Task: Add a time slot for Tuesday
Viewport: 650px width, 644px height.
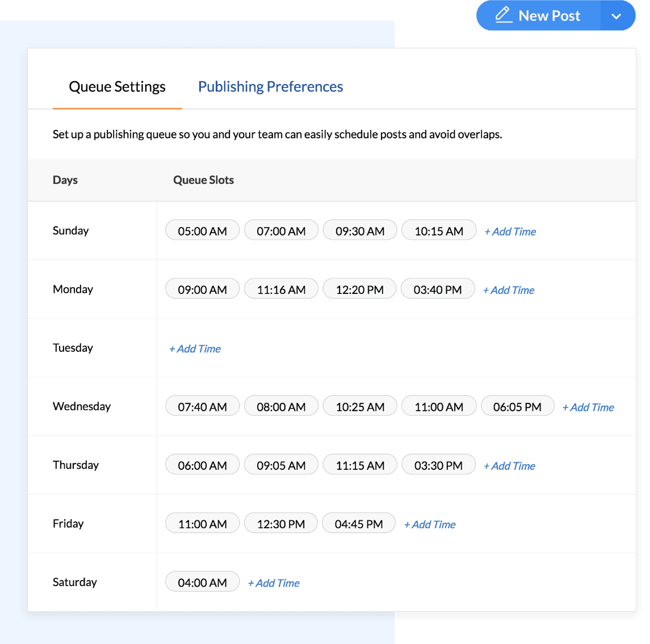Action: pos(195,349)
